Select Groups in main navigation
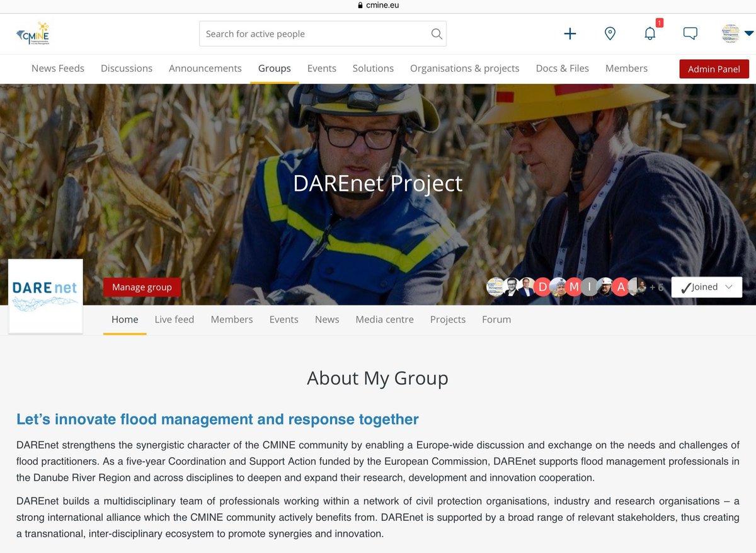 click(275, 69)
